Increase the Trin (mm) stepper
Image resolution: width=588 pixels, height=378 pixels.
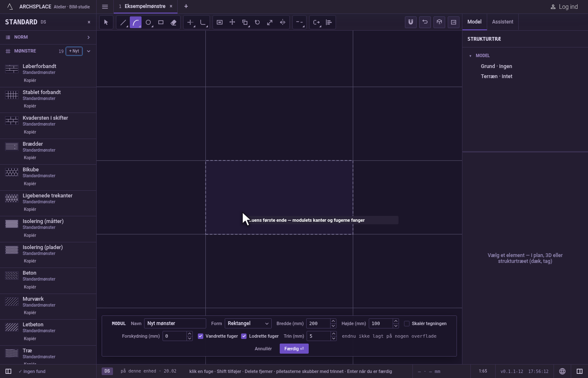(333, 334)
